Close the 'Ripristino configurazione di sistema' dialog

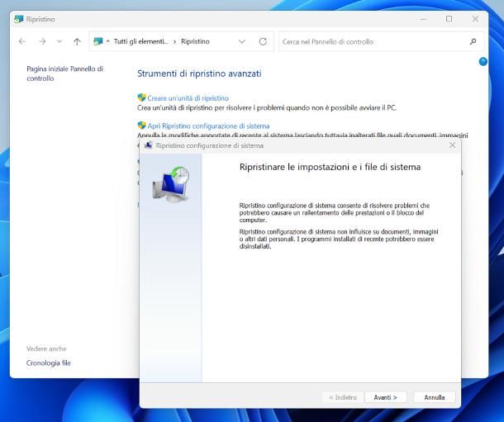(452, 145)
